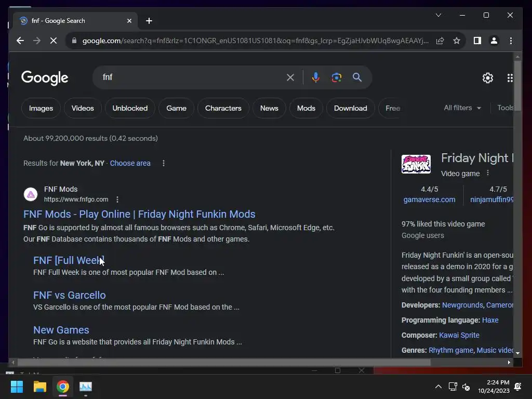Open knowledge panel more options
The image size is (532, 399).
pyautogui.click(x=487, y=172)
